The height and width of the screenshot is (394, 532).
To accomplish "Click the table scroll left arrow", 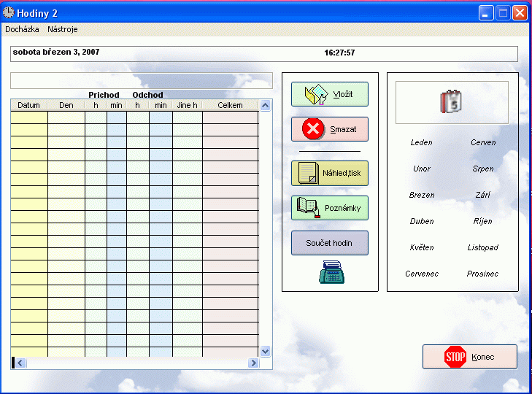I will point(20,363).
